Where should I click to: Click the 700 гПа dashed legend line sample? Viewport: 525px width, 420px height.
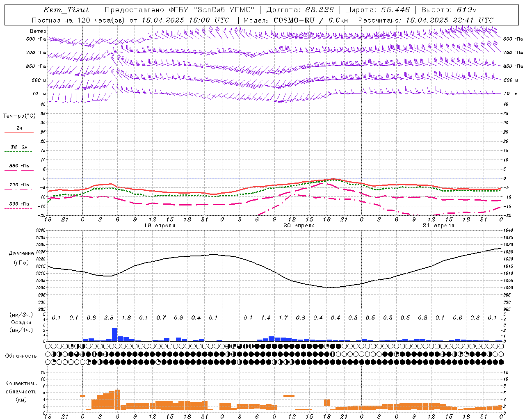point(18,189)
